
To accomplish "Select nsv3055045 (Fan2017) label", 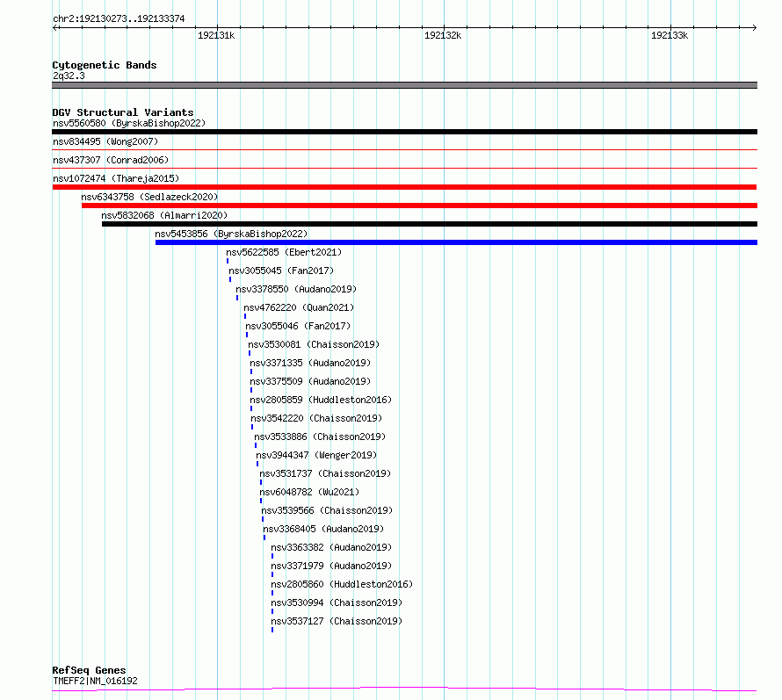I will 281,271.
